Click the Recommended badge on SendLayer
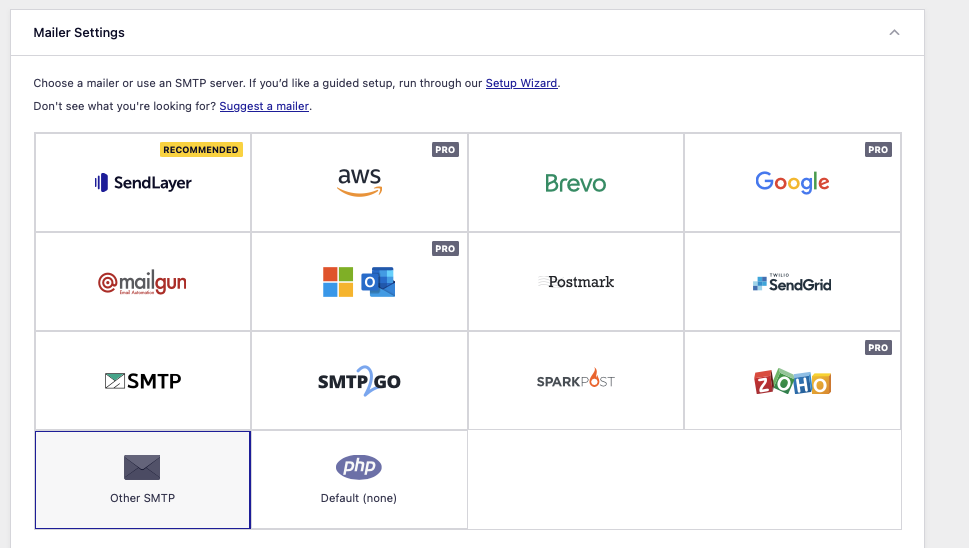Viewport: 969px width, 548px height. [201, 150]
